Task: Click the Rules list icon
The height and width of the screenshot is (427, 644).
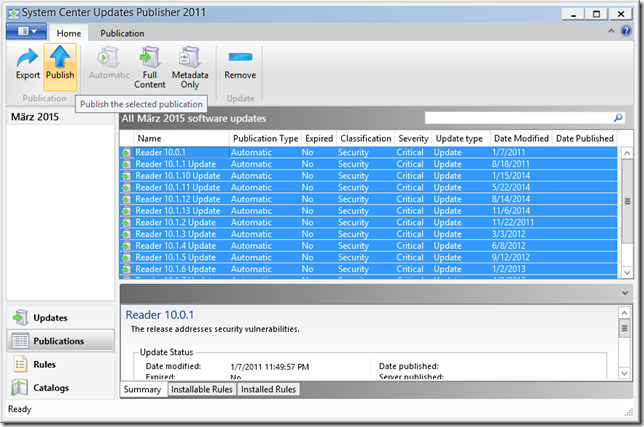Action: tap(20, 364)
